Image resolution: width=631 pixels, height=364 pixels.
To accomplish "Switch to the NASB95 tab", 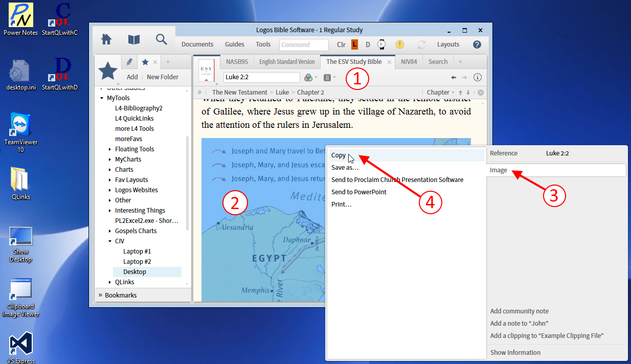I will pyautogui.click(x=237, y=62).
